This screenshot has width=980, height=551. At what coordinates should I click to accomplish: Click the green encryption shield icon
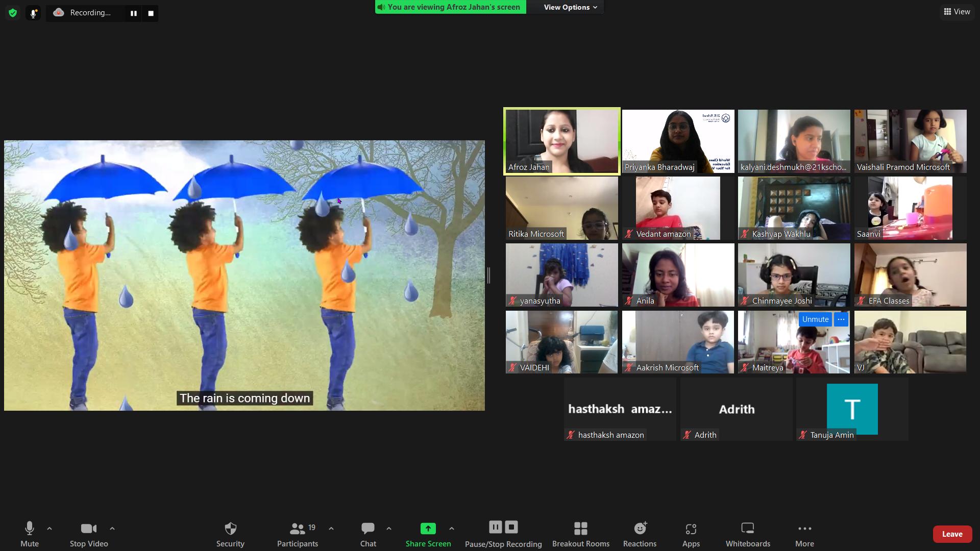13,13
